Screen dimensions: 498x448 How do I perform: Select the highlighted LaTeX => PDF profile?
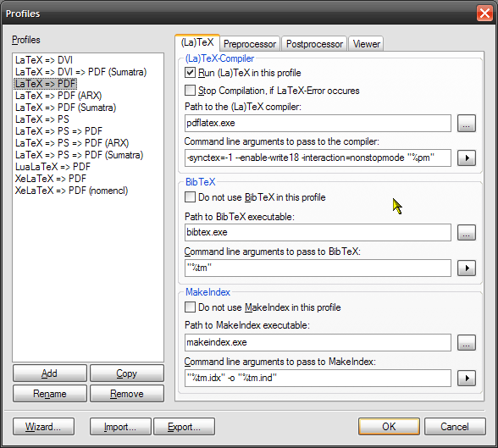click(x=46, y=84)
